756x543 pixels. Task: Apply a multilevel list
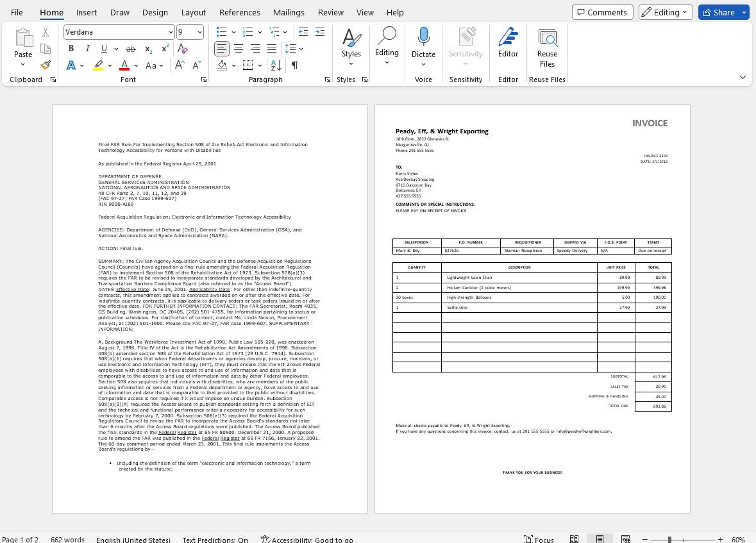274,32
